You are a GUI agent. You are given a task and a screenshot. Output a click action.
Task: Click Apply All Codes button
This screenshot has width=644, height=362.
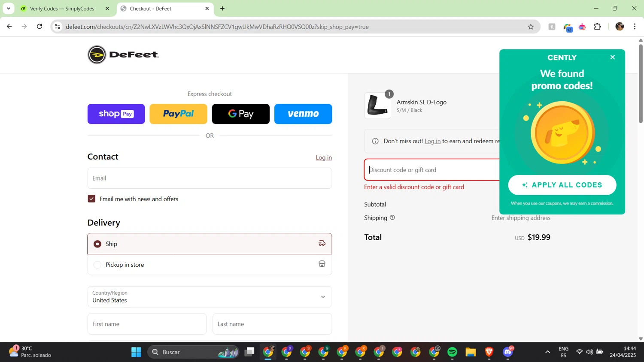point(562,185)
